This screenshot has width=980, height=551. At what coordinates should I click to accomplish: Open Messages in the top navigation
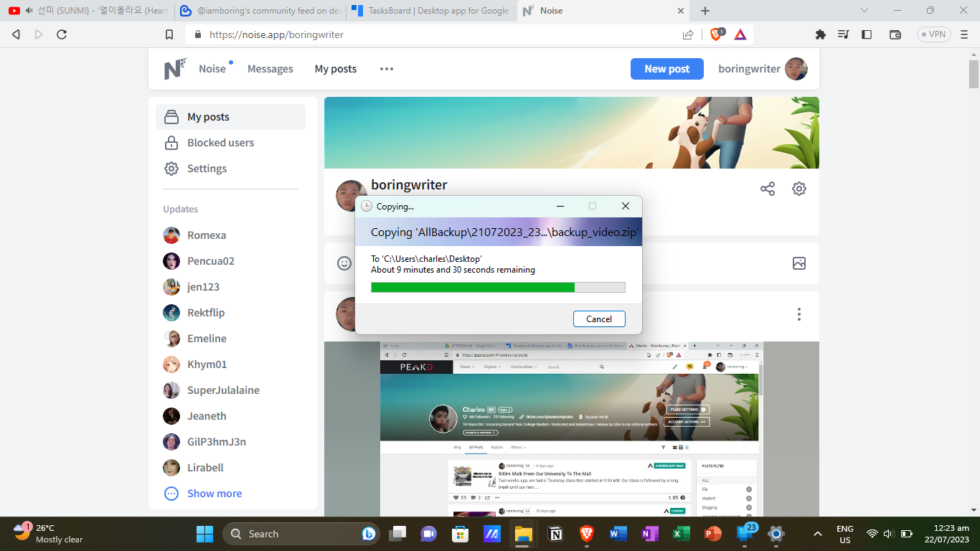(x=270, y=69)
